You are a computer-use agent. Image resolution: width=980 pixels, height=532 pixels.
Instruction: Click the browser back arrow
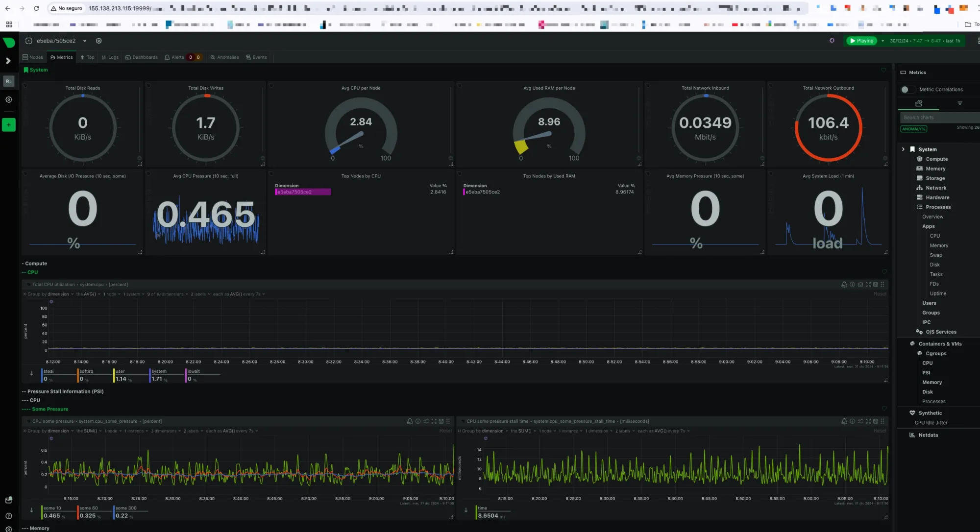7,8
